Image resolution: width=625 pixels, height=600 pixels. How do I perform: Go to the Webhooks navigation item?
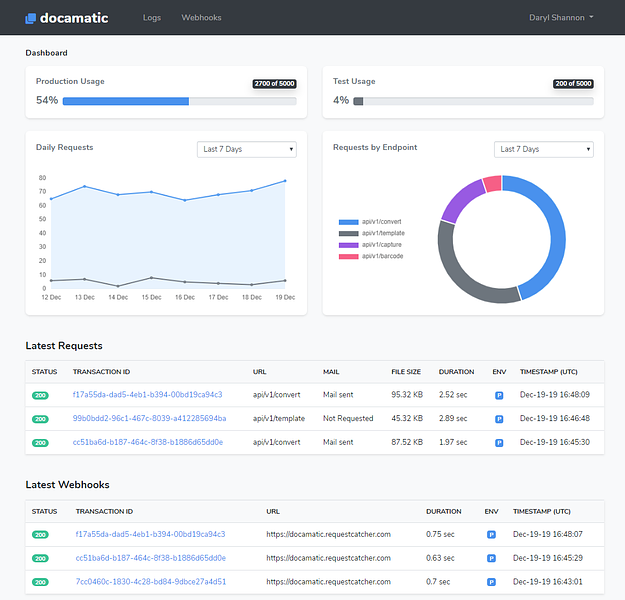201,18
